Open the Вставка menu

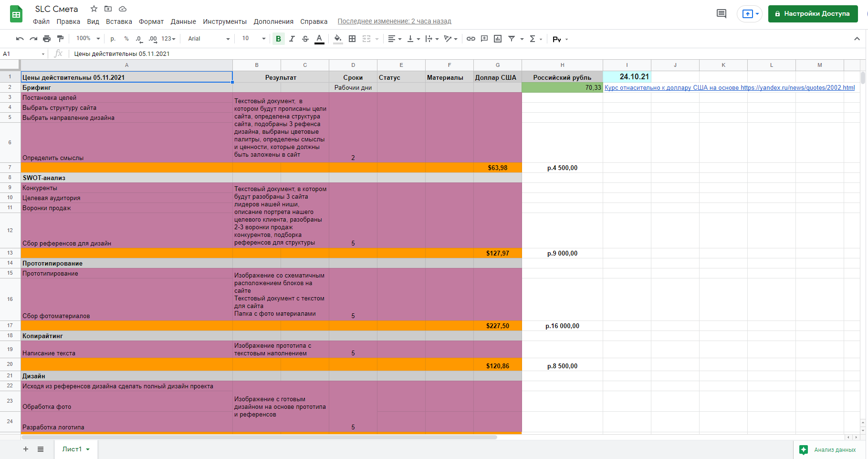click(119, 21)
